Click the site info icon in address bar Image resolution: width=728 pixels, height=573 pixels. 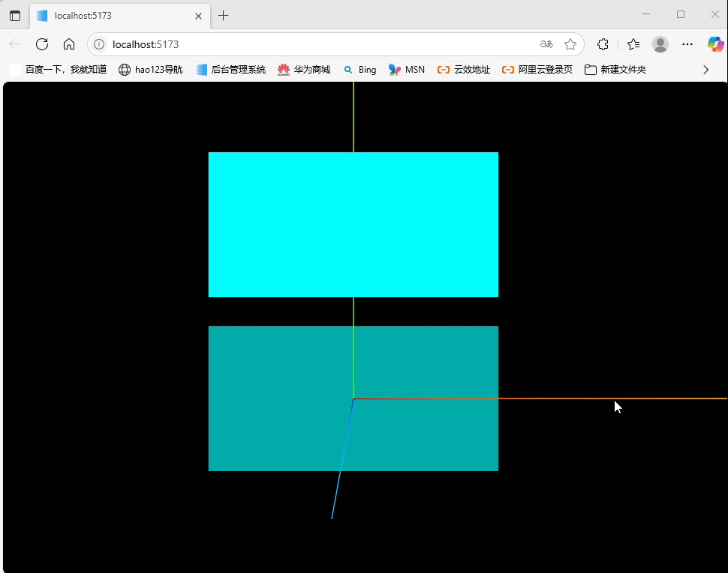coord(98,44)
